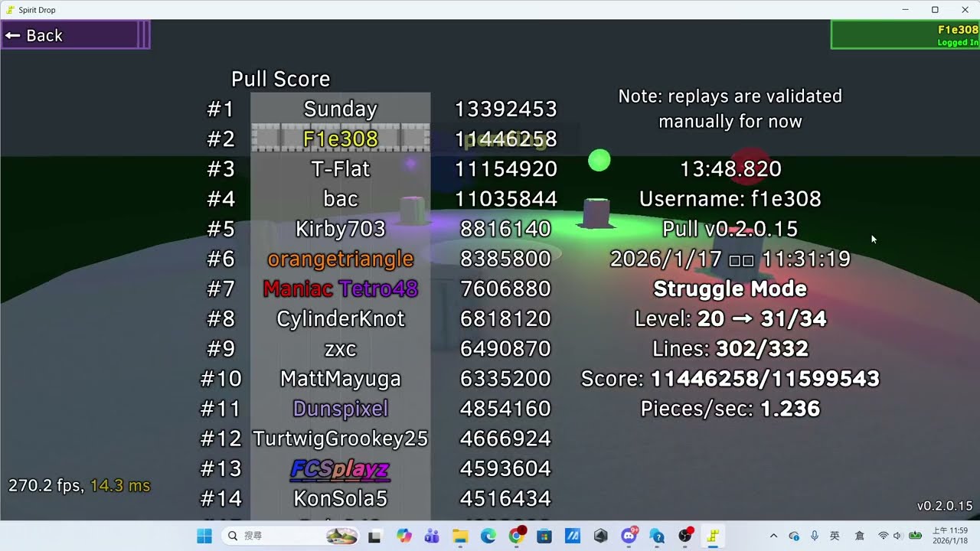Viewport: 980px width, 551px height.
Task: Select zxc's leaderboard entry
Action: 341,349
